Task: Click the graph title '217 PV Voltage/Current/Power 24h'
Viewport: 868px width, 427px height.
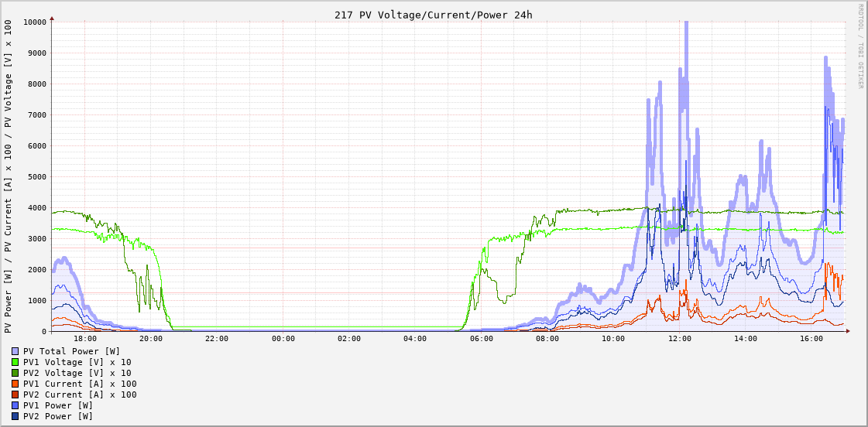Action: (433, 15)
